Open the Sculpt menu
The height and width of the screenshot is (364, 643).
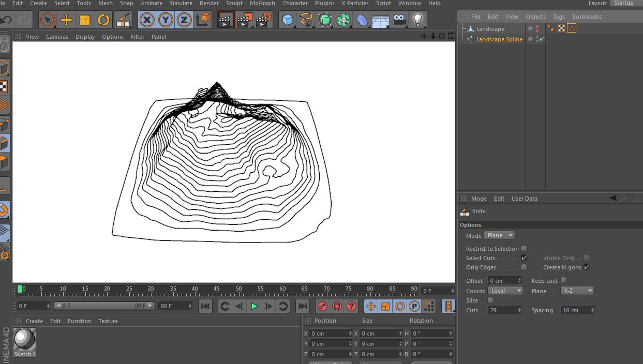coord(234,3)
